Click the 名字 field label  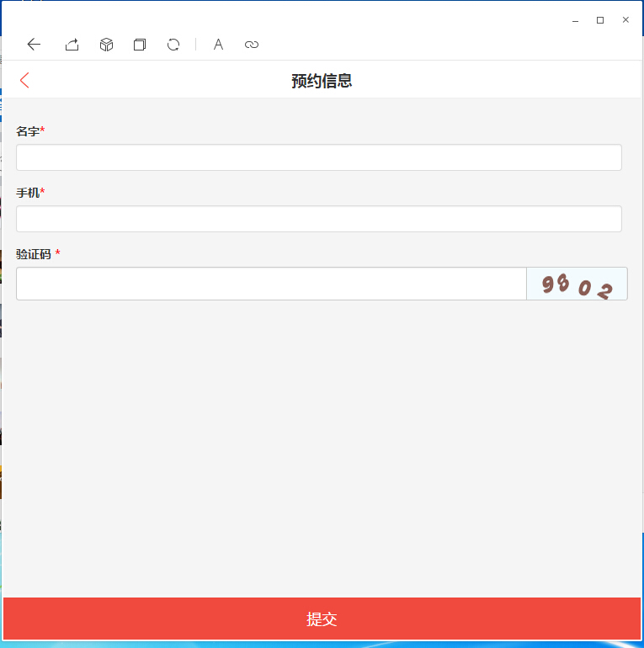[x=28, y=131]
